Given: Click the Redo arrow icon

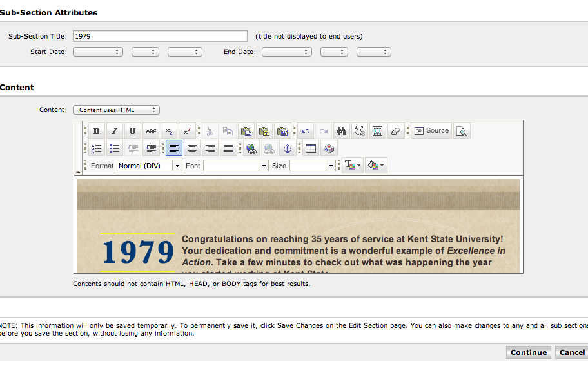Looking at the screenshot, I should coord(323,131).
